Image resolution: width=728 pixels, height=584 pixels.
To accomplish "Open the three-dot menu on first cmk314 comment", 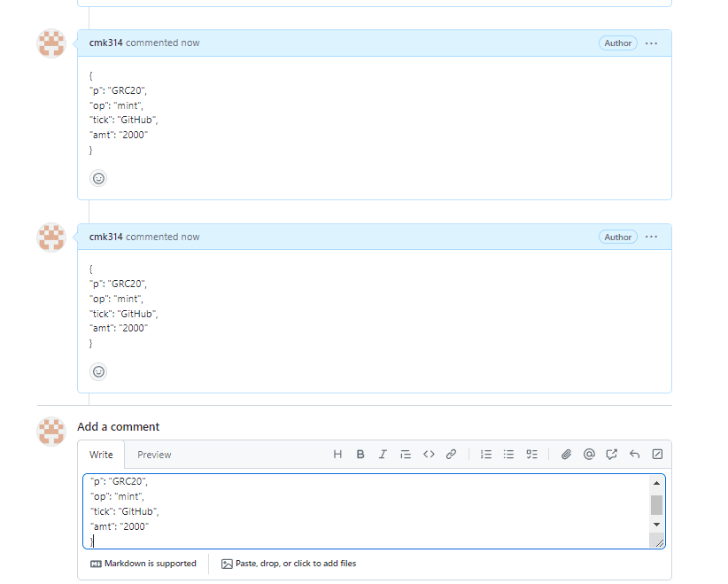I will pos(652,43).
